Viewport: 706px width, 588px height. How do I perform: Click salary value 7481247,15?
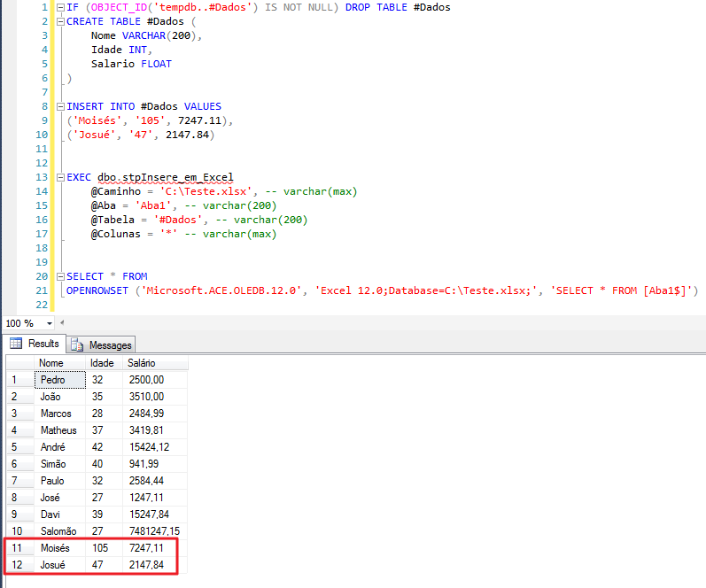(154, 531)
